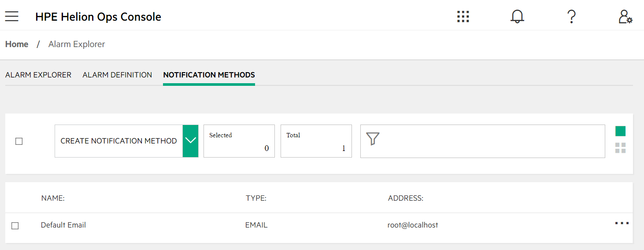Switch to grid tile view
644x250 pixels.
tap(620, 148)
